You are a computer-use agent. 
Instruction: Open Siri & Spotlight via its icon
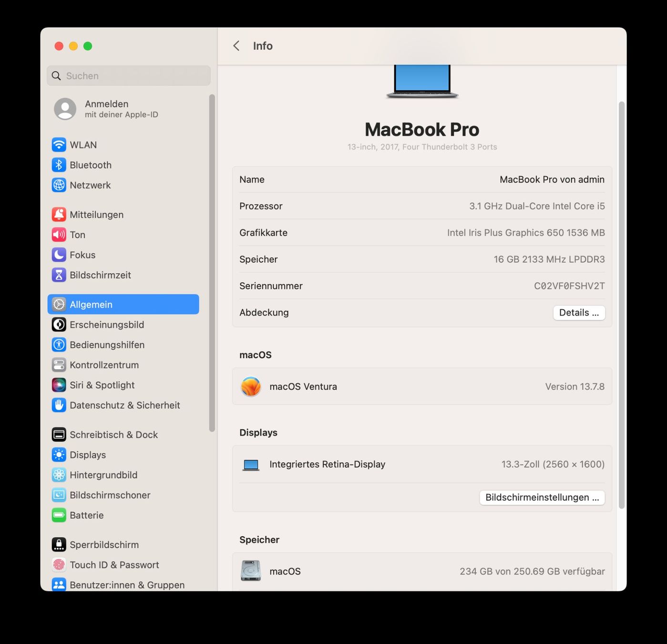(x=59, y=385)
